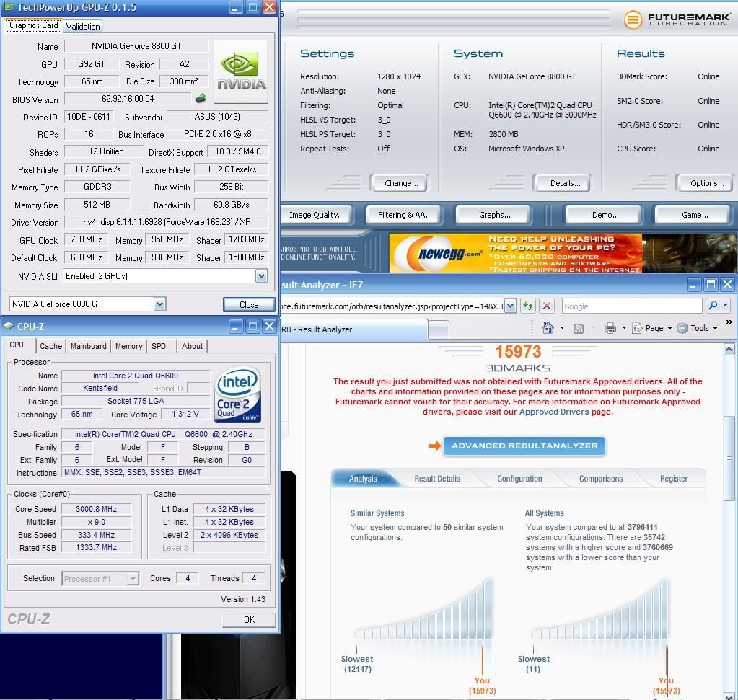
Task: Open a new blank tab in IE7
Action: [438, 329]
